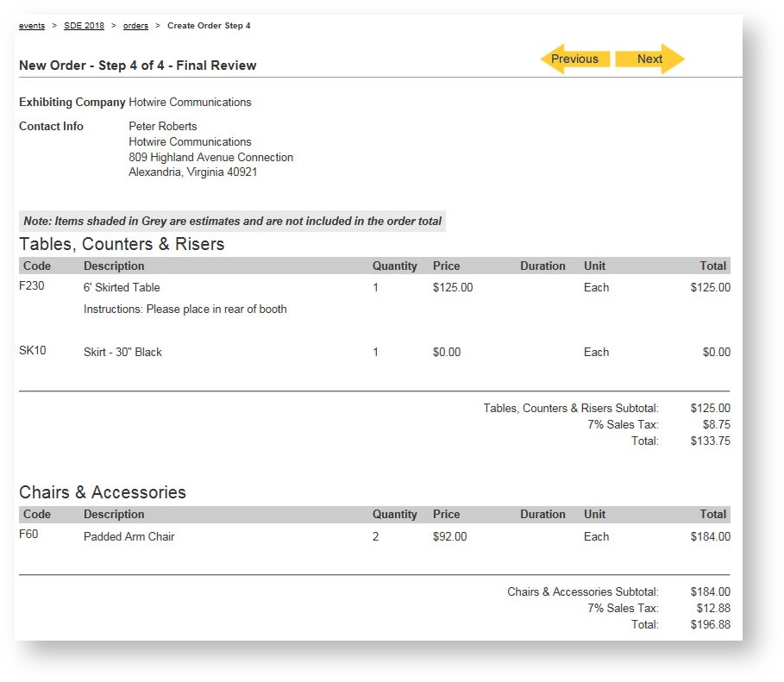Click the Tables, Counters & Risers section heading
The width and height of the screenshot is (784, 682).
[122, 244]
